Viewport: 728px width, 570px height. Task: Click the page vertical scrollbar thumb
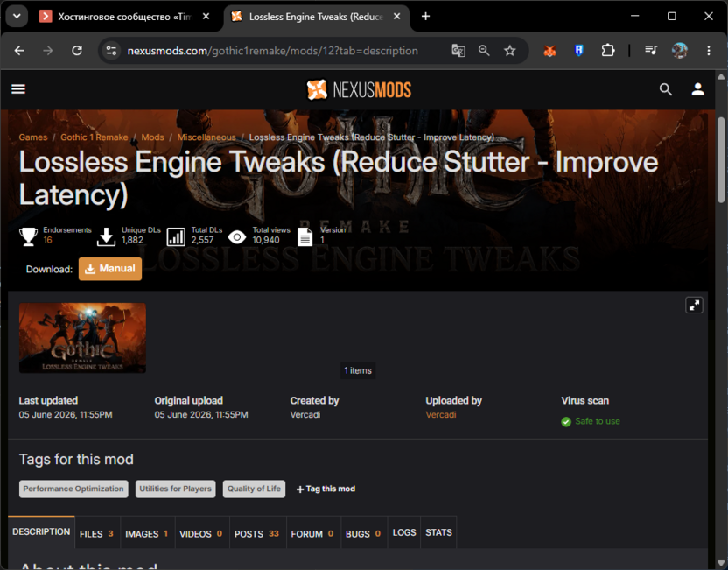pos(721,159)
